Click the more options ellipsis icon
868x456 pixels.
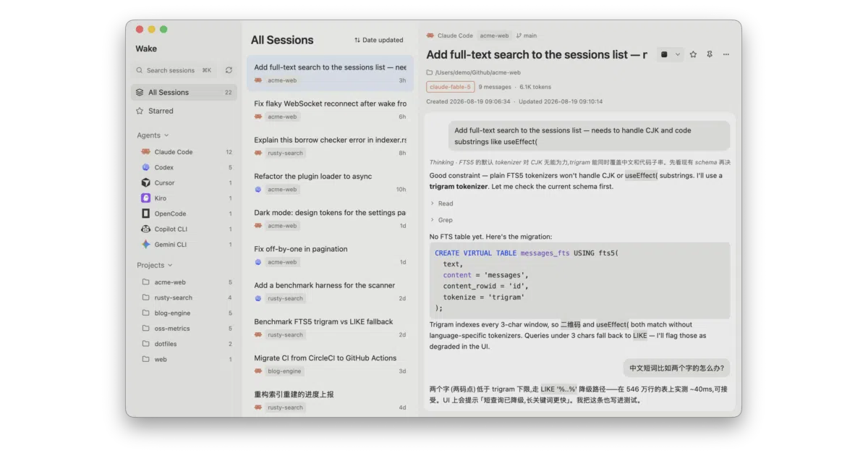(x=726, y=54)
